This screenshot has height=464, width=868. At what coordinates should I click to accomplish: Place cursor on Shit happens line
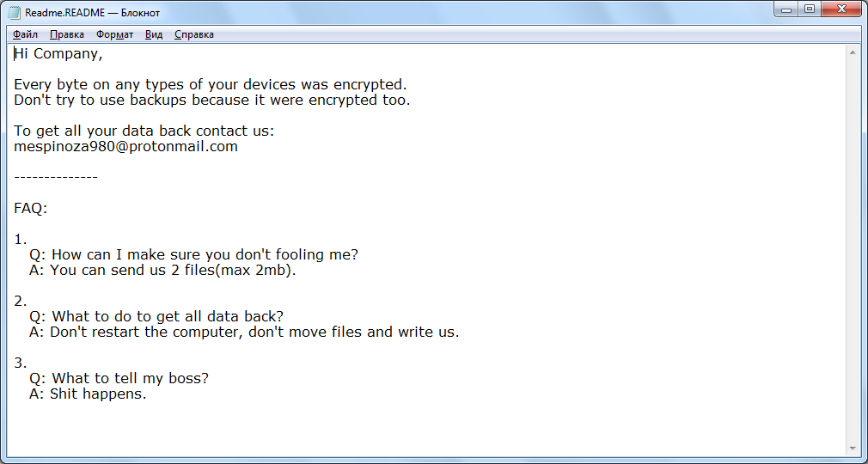[97, 394]
